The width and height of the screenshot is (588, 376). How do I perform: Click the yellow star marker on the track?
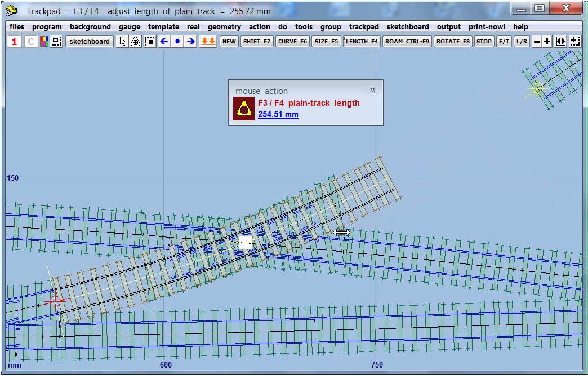point(537,89)
